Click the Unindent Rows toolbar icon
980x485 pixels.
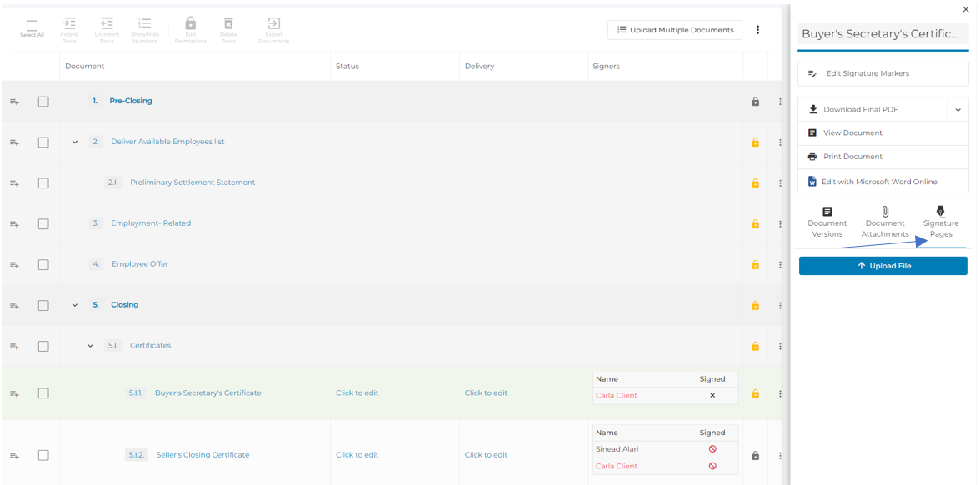click(x=107, y=24)
